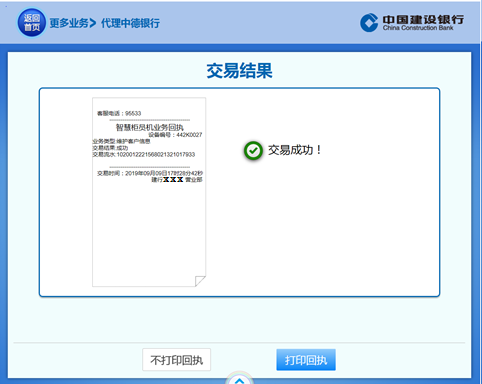Open the 更多业务 breadcrumb
Image resolution: width=482 pixels, height=384 pixels.
pos(69,23)
